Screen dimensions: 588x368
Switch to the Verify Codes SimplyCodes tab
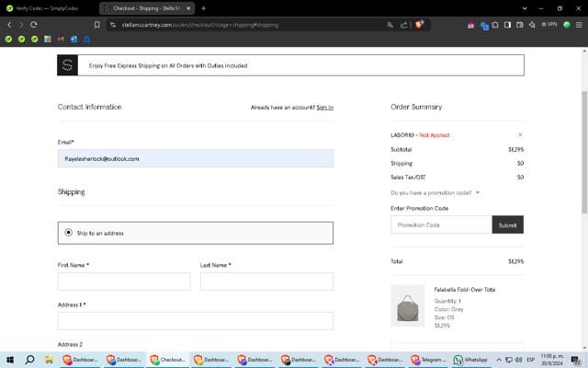(47, 8)
